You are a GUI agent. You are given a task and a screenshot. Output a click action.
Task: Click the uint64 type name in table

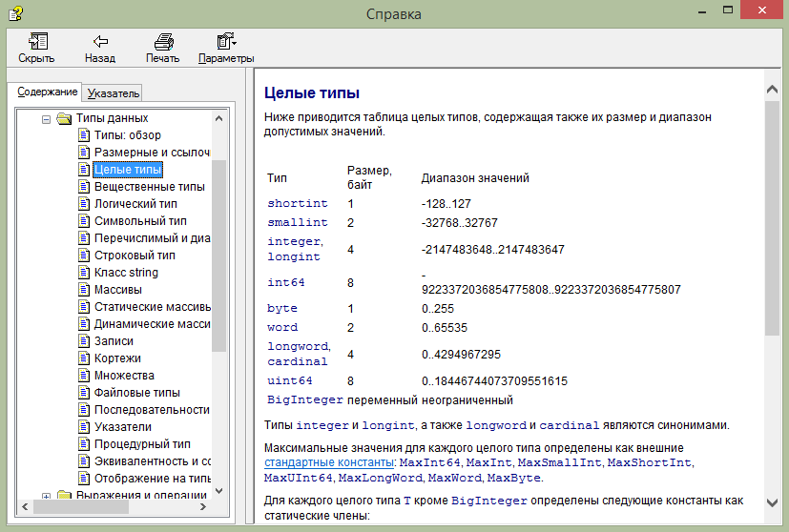pyautogui.click(x=290, y=380)
